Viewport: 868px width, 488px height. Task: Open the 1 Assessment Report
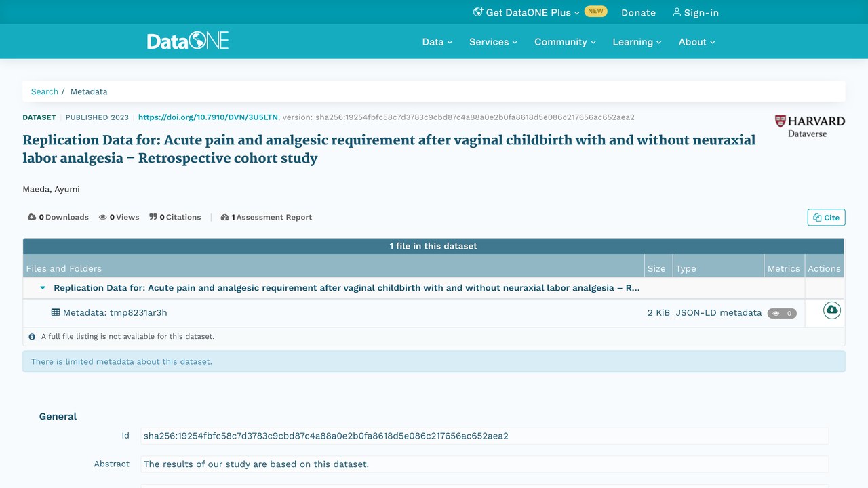[x=267, y=217]
